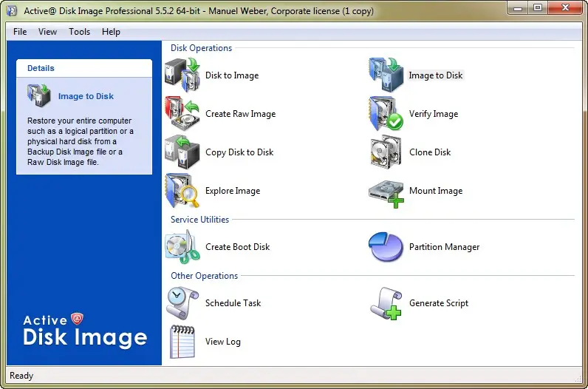The height and width of the screenshot is (389, 588).
Task: Launch the Copy Disk to Disk label
Action: pos(239,152)
